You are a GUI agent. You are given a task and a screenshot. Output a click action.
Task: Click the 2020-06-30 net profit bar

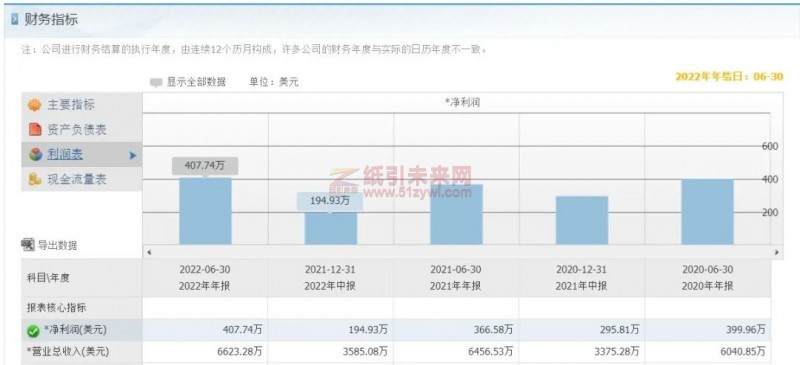pyautogui.click(x=707, y=212)
